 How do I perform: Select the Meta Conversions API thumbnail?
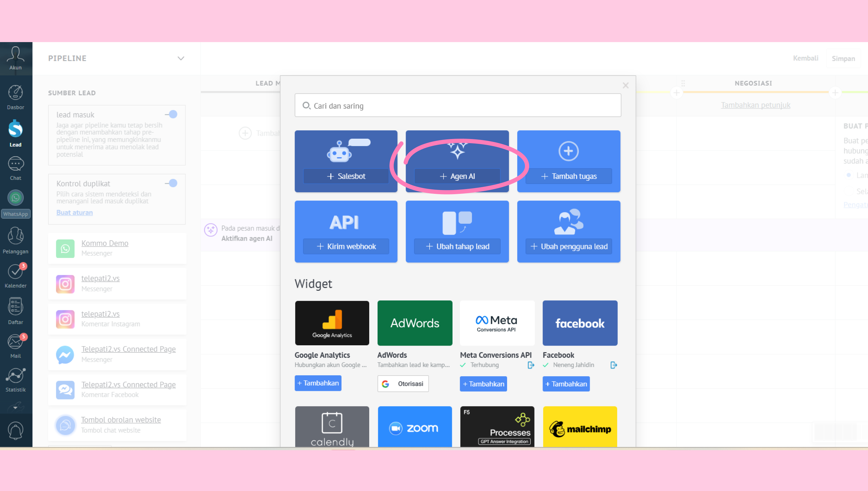pos(497,323)
